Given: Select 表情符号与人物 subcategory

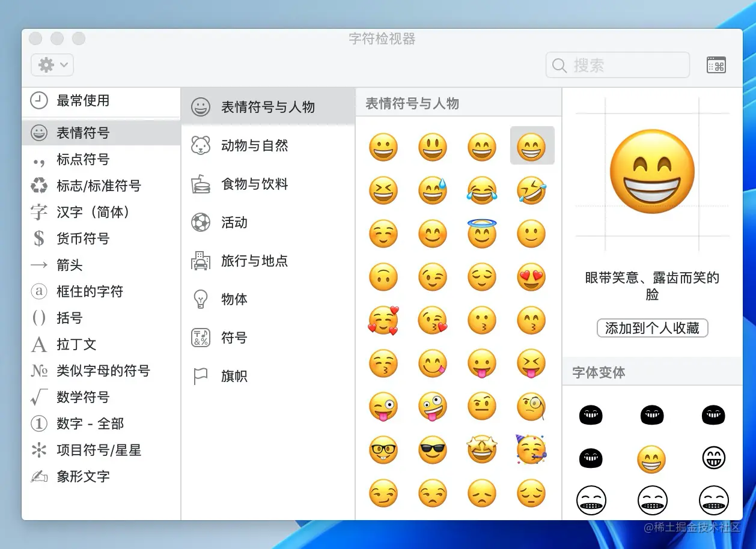Looking at the screenshot, I should click(x=268, y=107).
